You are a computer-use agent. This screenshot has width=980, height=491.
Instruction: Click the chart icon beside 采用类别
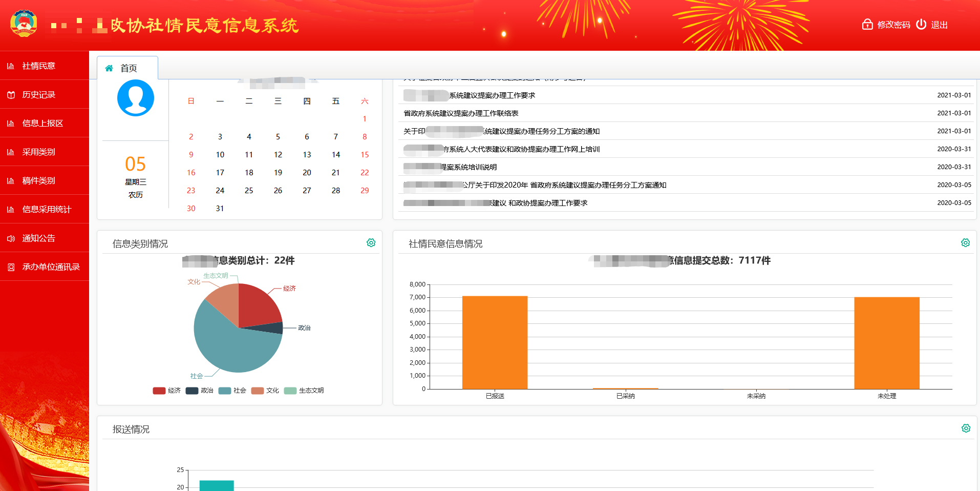[10, 152]
